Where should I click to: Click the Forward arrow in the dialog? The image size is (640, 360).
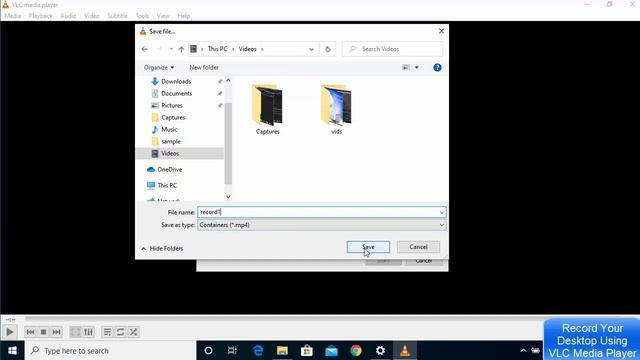tap(160, 49)
